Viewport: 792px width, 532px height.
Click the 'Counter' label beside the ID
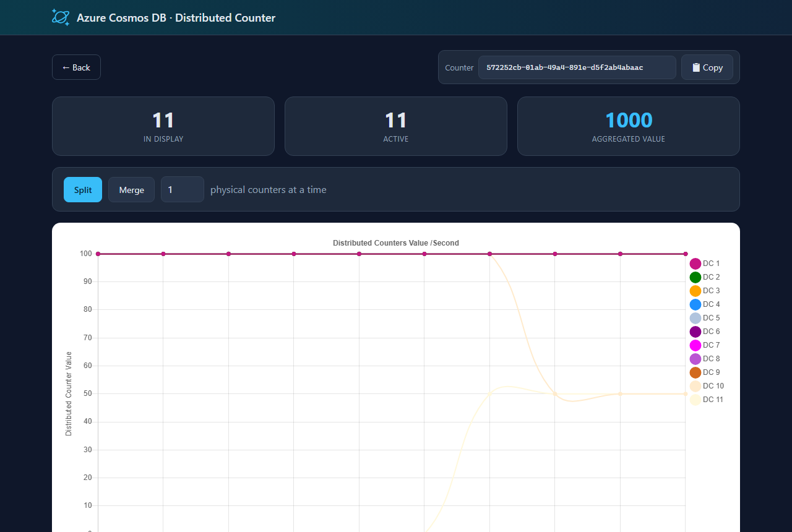pos(459,67)
